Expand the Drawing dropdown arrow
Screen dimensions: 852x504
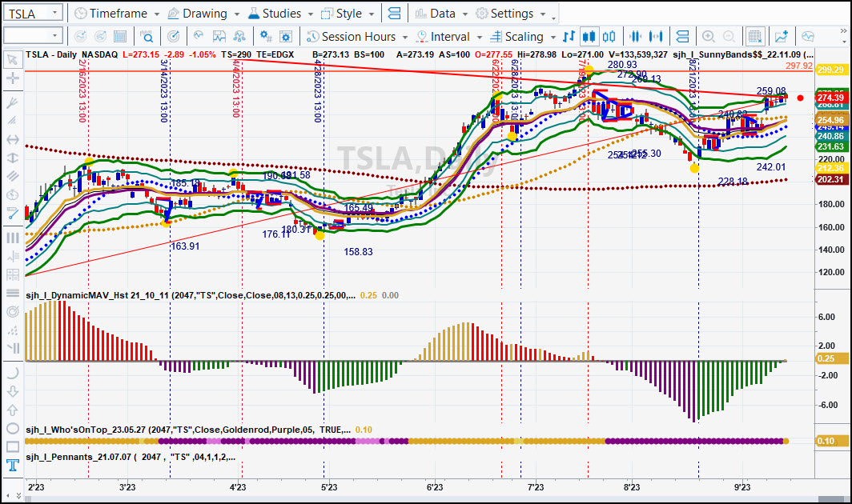(236, 14)
